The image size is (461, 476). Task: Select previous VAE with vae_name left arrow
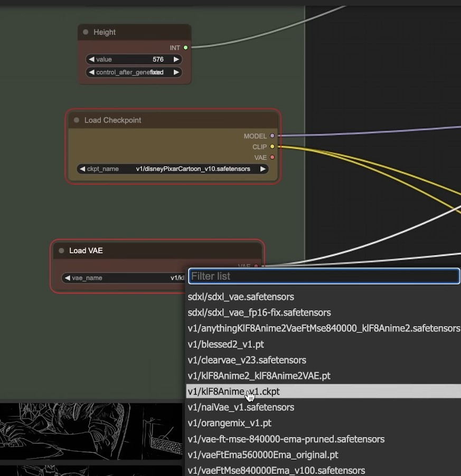point(67,278)
